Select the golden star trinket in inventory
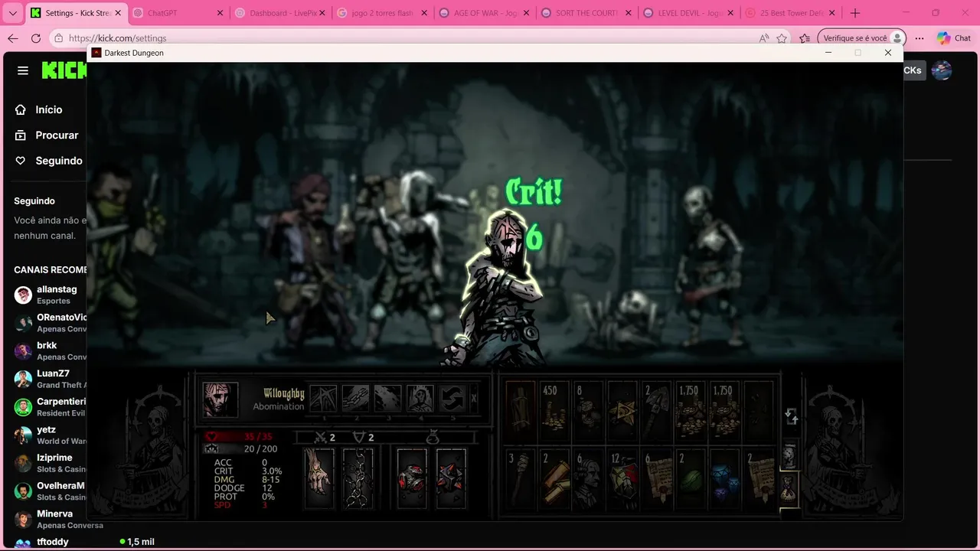Viewport: 980px width, 551px height. click(x=622, y=412)
